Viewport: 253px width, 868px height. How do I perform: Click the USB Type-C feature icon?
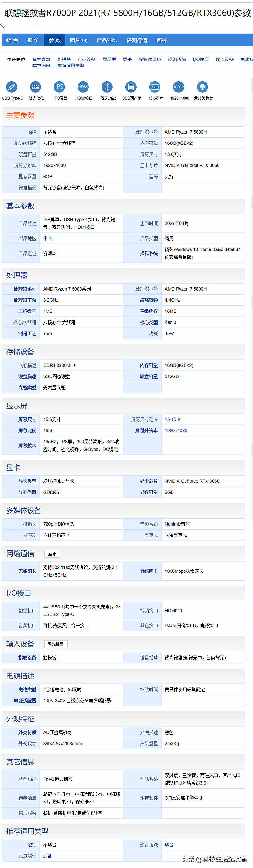click(12, 87)
